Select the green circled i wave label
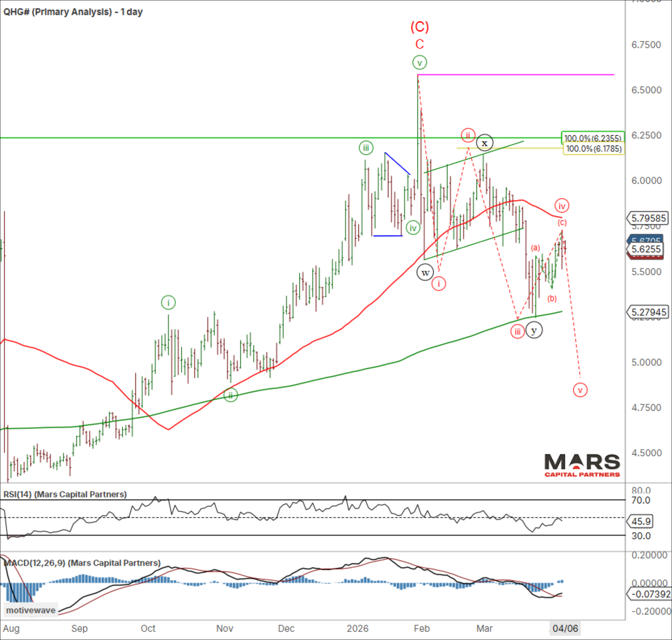 [168, 303]
